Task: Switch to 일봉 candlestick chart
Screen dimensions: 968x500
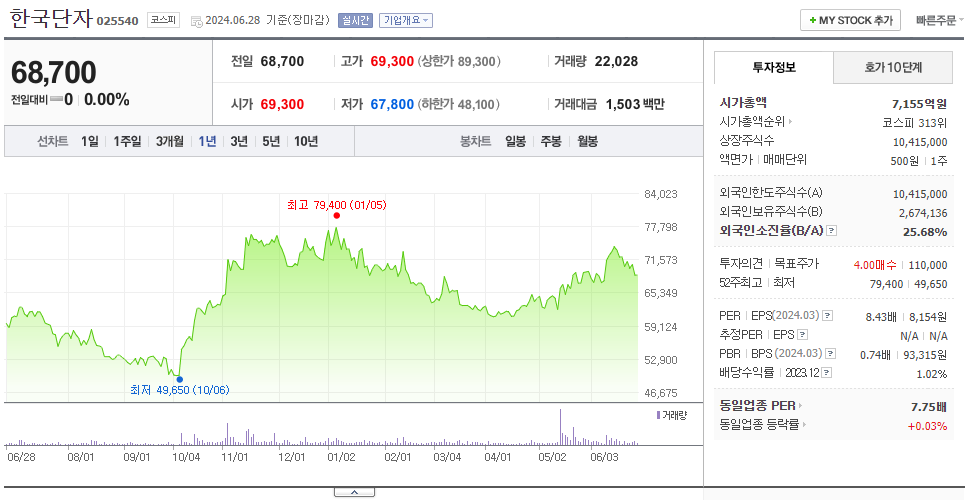Action: click(x=515, y=141)
